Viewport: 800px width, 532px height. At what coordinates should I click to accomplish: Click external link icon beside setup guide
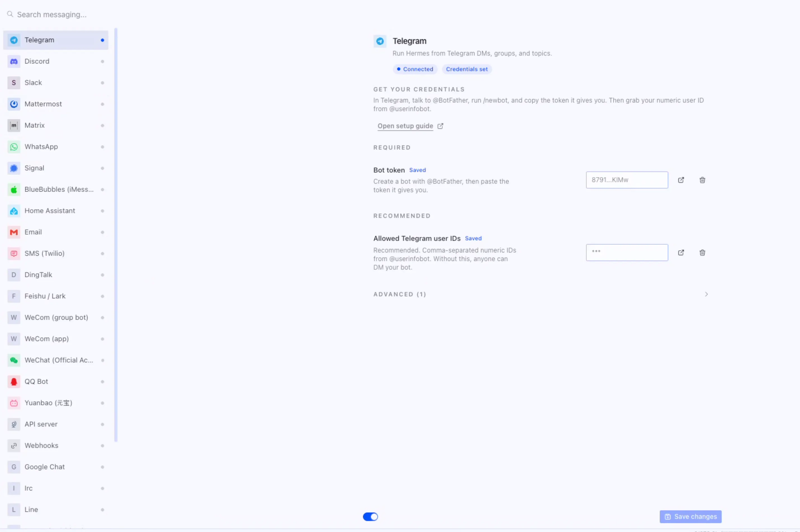tap(440, 126)
